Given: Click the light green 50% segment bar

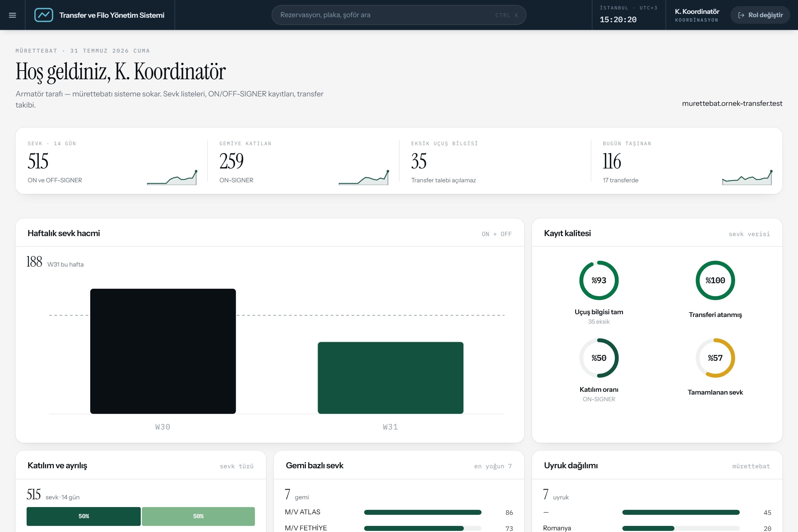Looking at the screenshot, I should coord(198,516).
